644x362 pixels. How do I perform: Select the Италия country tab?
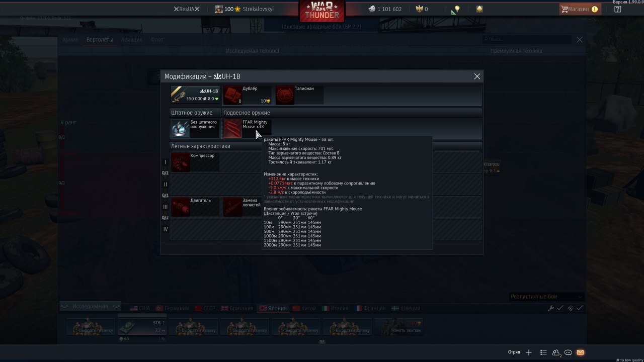336,308
